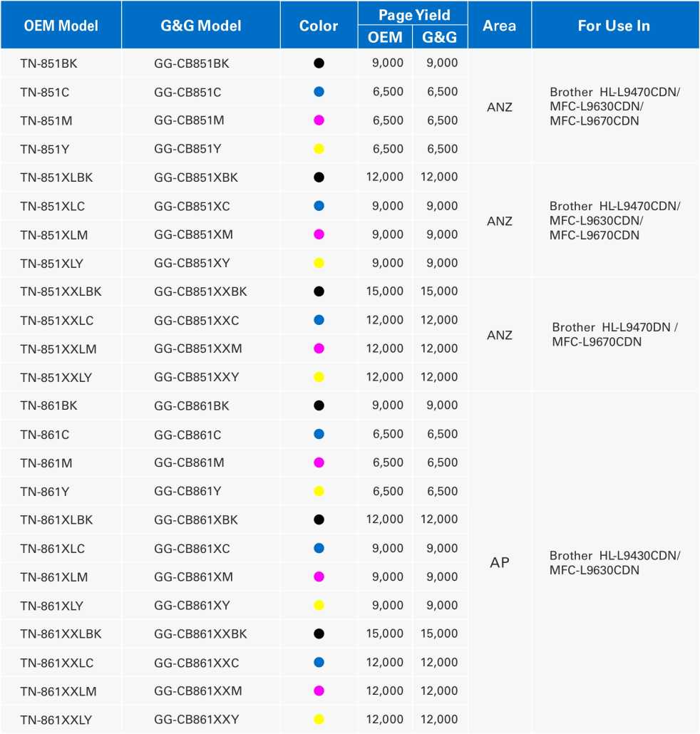Click the cyan dot in TN-851C row
Screen dimensions: 700x734
point(319,92)
